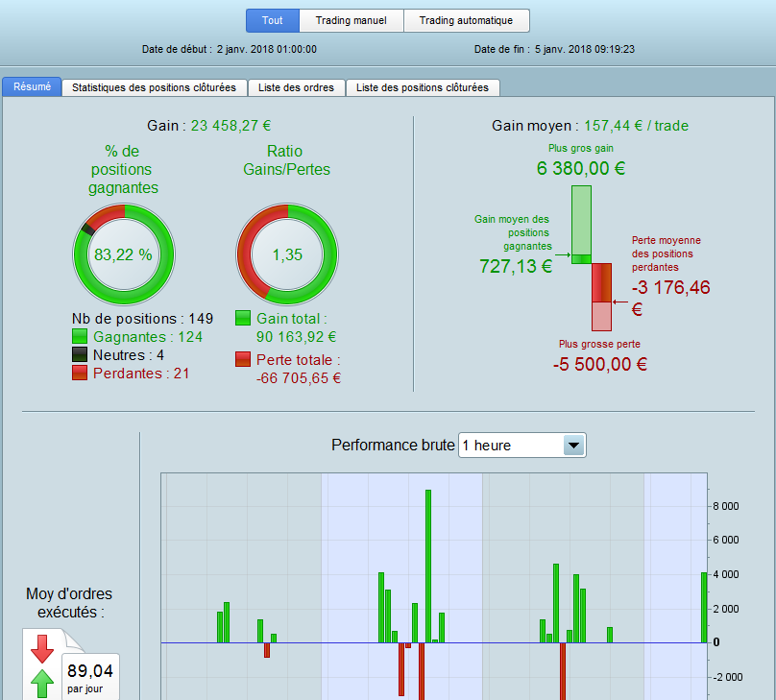Image resolution: width=776 pixels, height=700 pixels.
Task: Click the winning positions percentage donut chart
Action: (124, 254)
